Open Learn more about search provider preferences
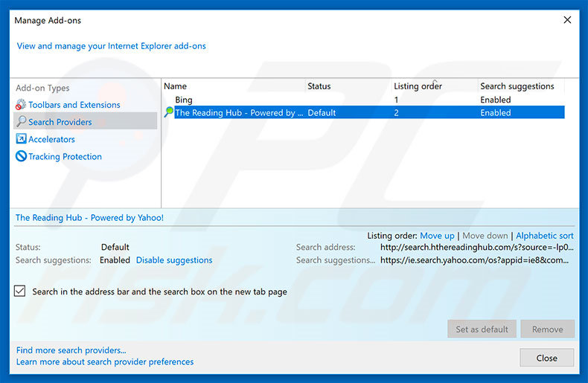The width and height of the screenshot is (588, 383). tap(105, 362)
